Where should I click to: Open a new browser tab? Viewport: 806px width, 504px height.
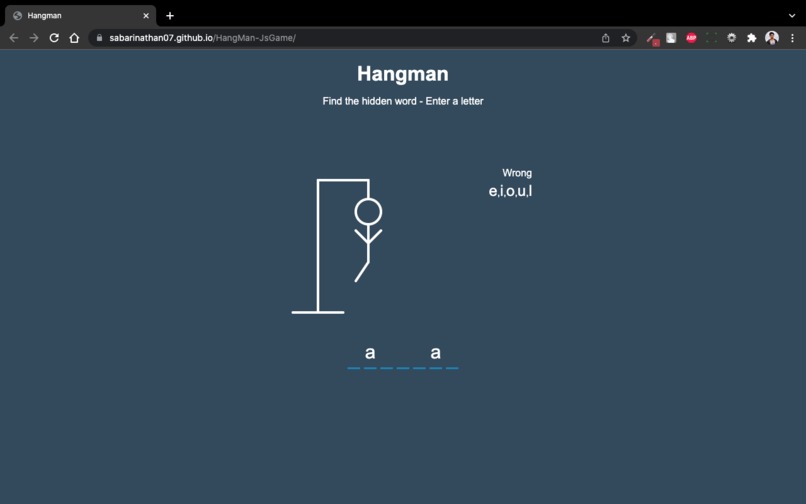(170, 16)
